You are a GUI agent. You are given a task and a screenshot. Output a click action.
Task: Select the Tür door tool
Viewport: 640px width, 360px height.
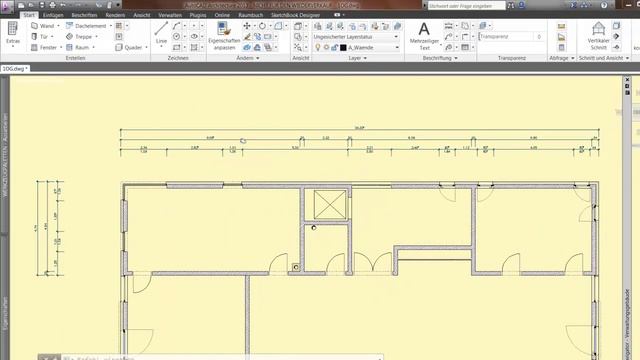[40, 37]
